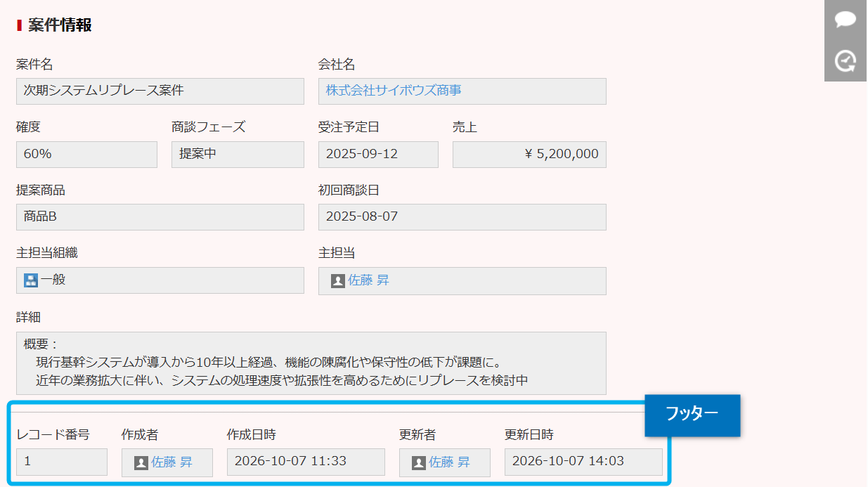
Task: Click the 商品B value under 提案商品
Action: coord(40,216)
